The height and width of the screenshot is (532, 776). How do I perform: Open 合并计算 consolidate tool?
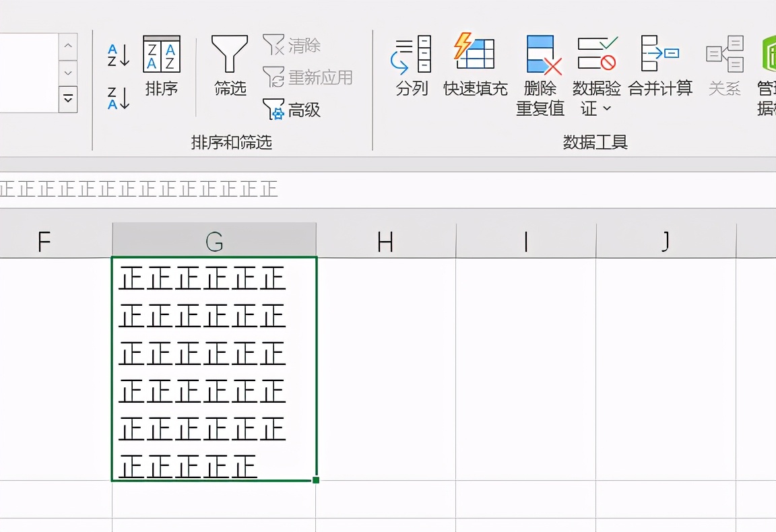coord(660,66)
